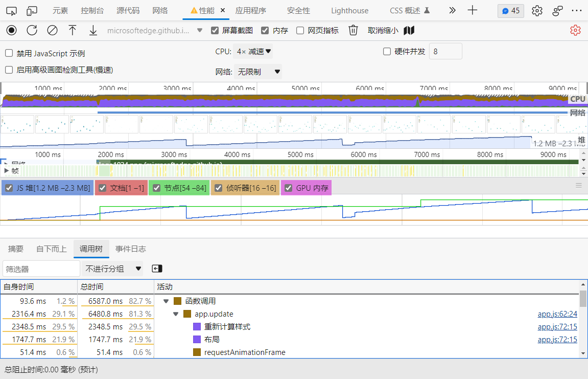Open the 安全性 tab

tap(298, 11)
